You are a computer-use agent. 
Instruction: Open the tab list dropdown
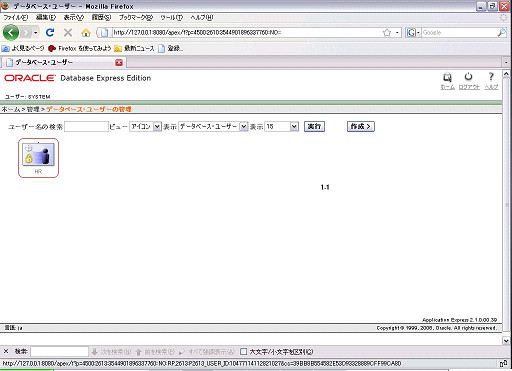pyautogui.click(x=506, y=62)
